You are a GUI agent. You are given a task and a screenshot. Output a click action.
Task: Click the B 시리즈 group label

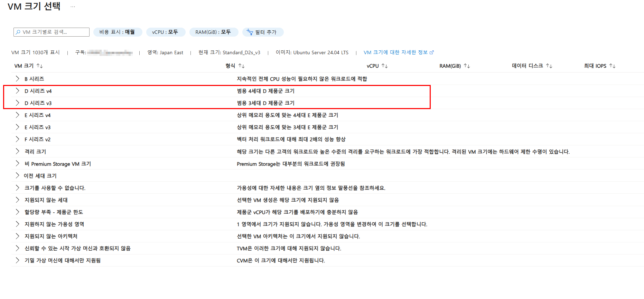34,79
